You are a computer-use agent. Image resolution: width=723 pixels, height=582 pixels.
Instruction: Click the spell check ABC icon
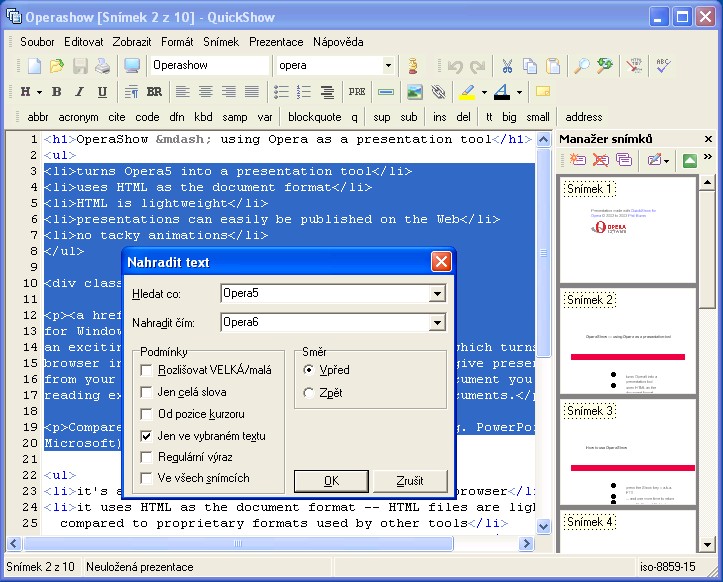pyautogui.click(x=663, y=66)
